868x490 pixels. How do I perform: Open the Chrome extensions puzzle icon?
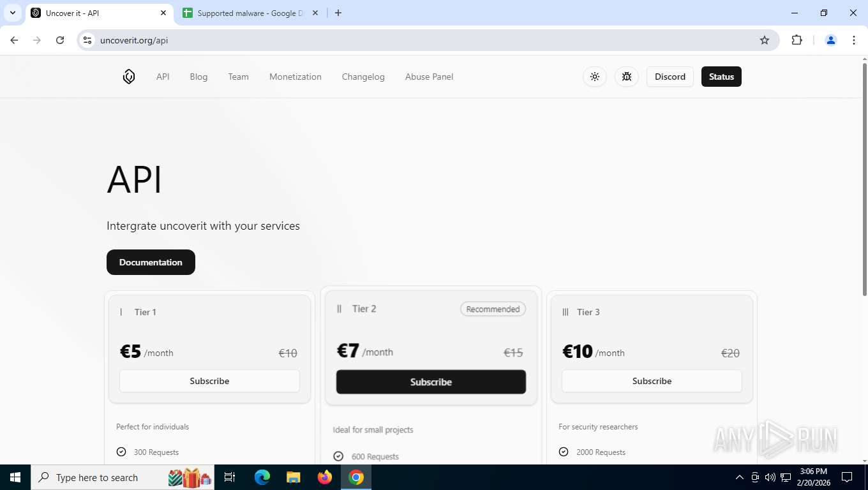797,40
